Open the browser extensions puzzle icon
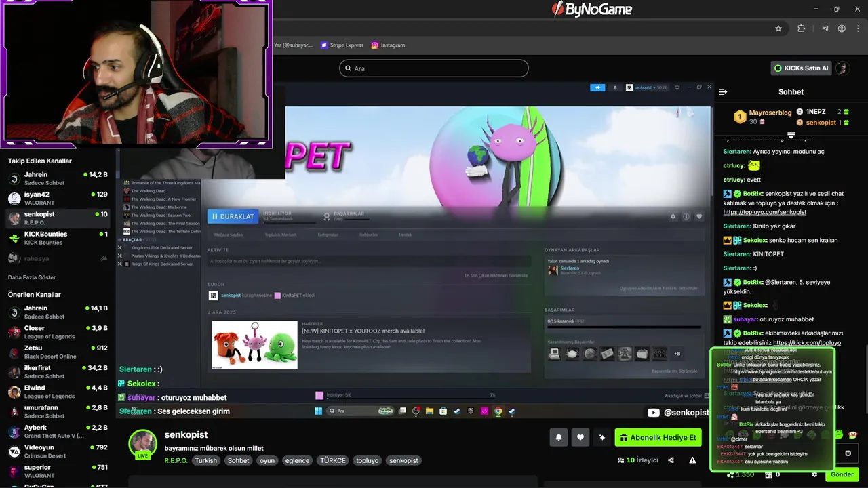Screen dimensions: 868x488 [x=802, y=28]
